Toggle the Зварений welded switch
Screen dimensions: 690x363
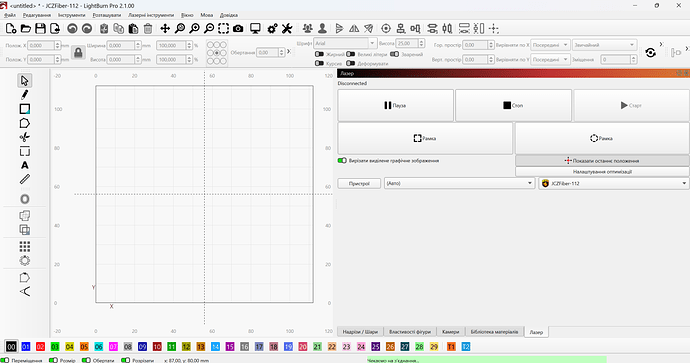(394, 54)
